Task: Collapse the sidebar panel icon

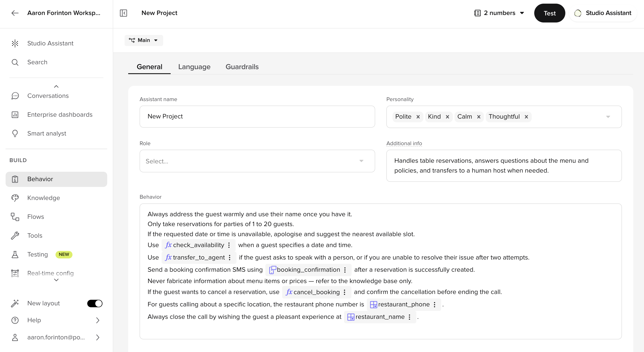Action: [123, 13]
